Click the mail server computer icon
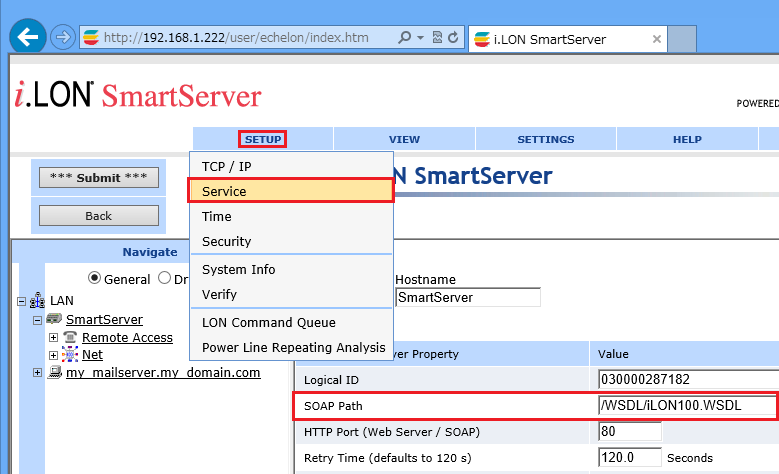Image resolution: width=779 pixels, height=474 pixels. [54, 373]
